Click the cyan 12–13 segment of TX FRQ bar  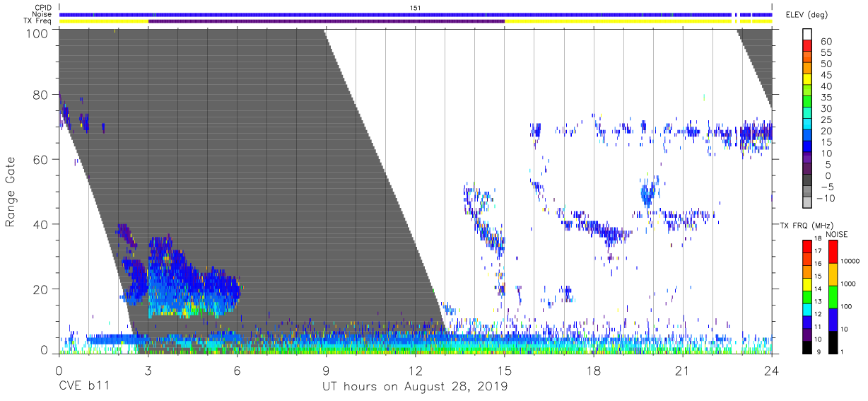pos(807,309)
